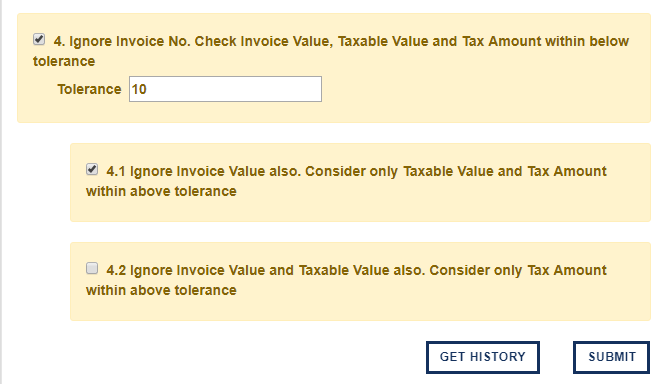Uncheck option 4 Ignore Invoice No. checkbox
The width and height of the screenshot is (662, 384).
tap(39, 39)
